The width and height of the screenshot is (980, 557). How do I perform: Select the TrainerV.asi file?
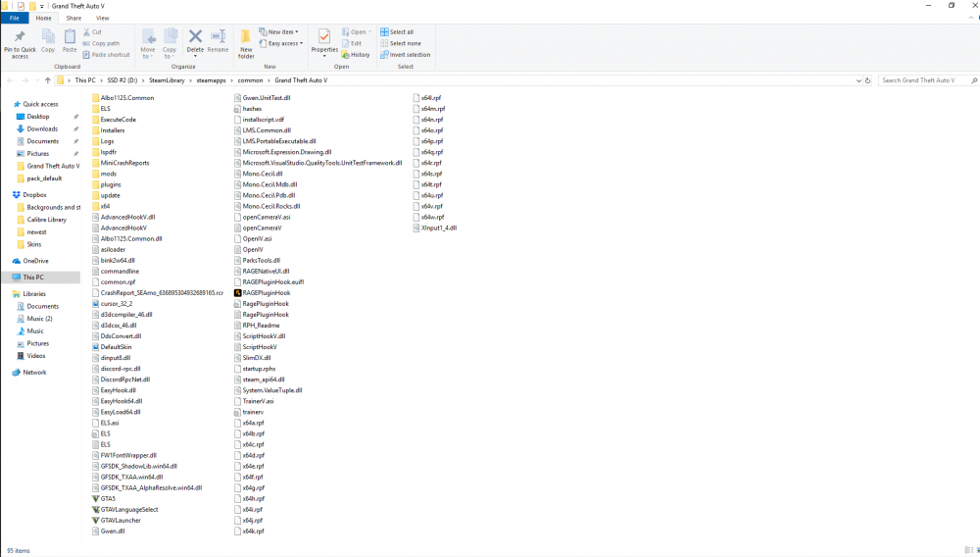[254, 401]
